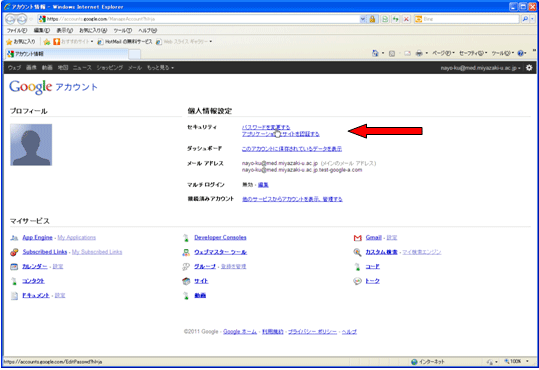Open the settings gear in Google bar

click(x=529, y=68)
